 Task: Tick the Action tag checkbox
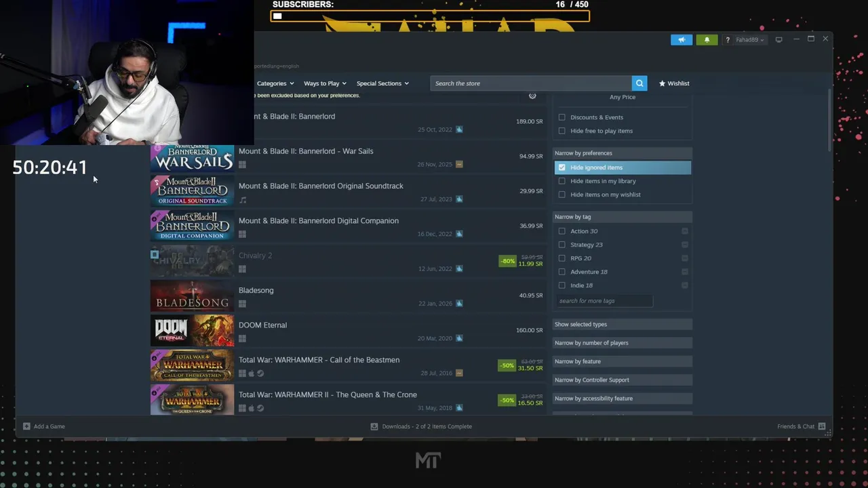[x=561, y=231]
